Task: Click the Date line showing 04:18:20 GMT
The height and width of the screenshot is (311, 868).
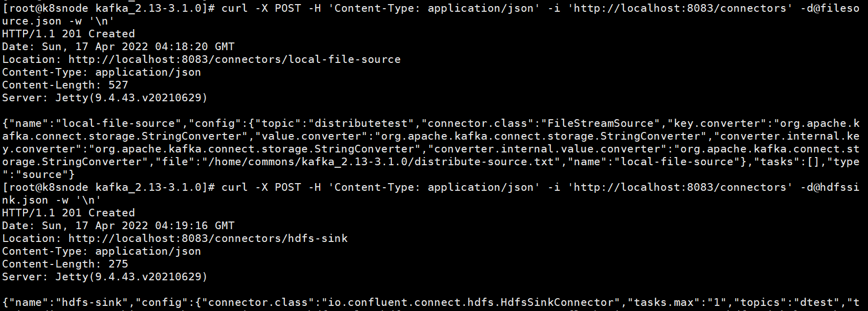Action: pyautogui.click(x=118, y=47)
